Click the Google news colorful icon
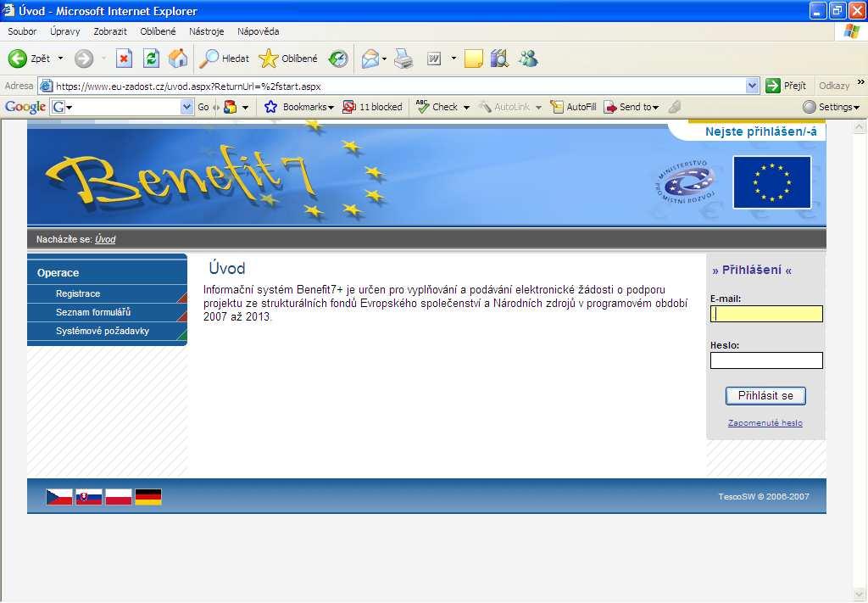 [231, 107]
